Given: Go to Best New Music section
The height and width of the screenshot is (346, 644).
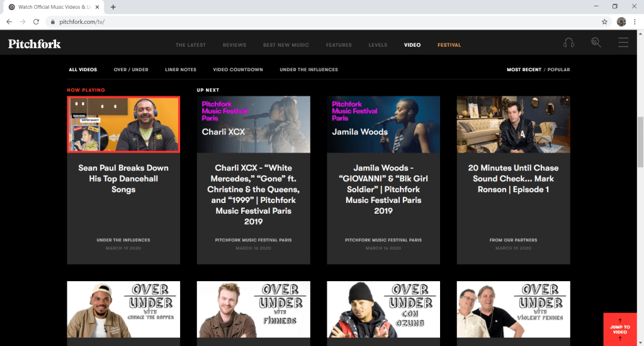Looking at the screenshot, I should 286,45.
